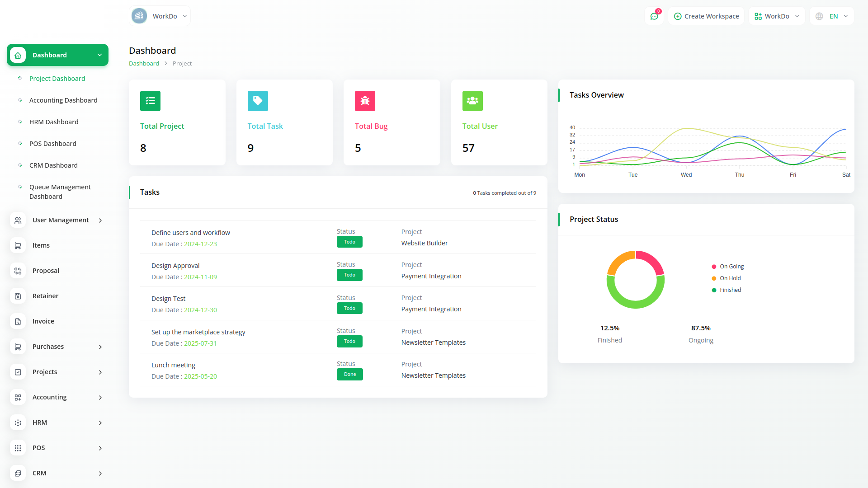Screen dimensions: 868x488
Task: Click the Total Bug icon
Action: click(365, 101)
